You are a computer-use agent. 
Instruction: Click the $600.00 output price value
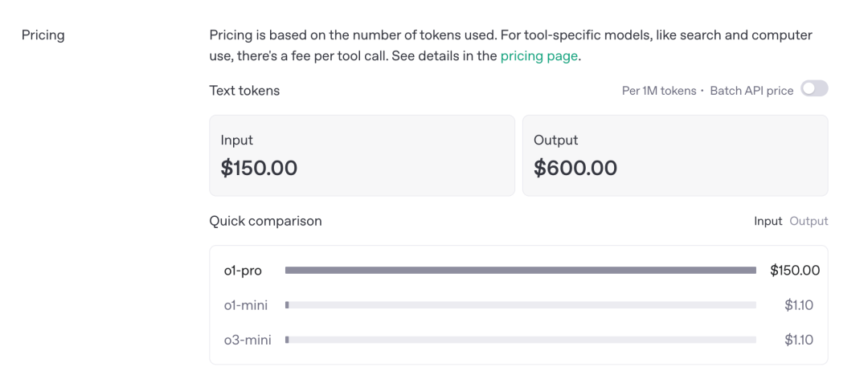575,168
